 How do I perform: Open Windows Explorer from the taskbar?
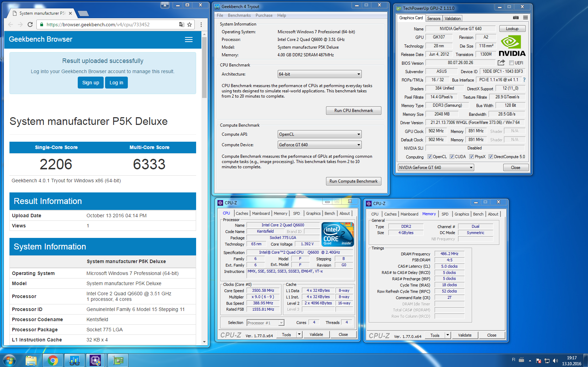pyautogui.click(x=31, y=360)
